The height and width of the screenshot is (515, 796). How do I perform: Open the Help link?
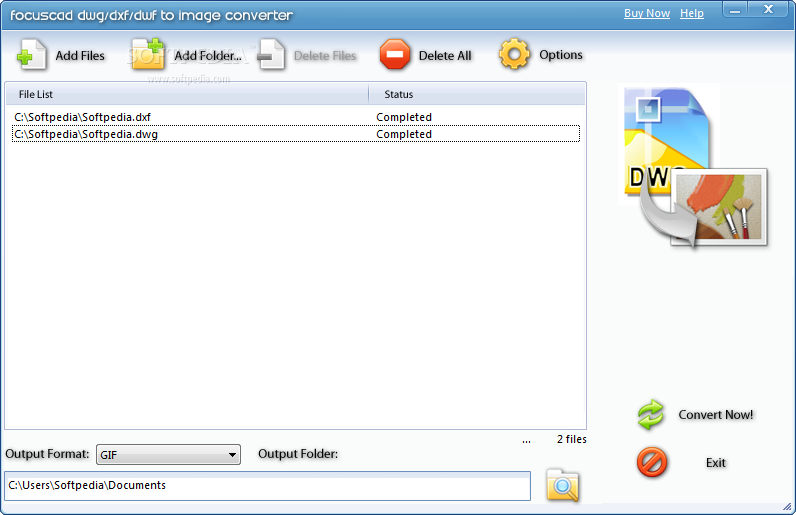pos(692,13)
